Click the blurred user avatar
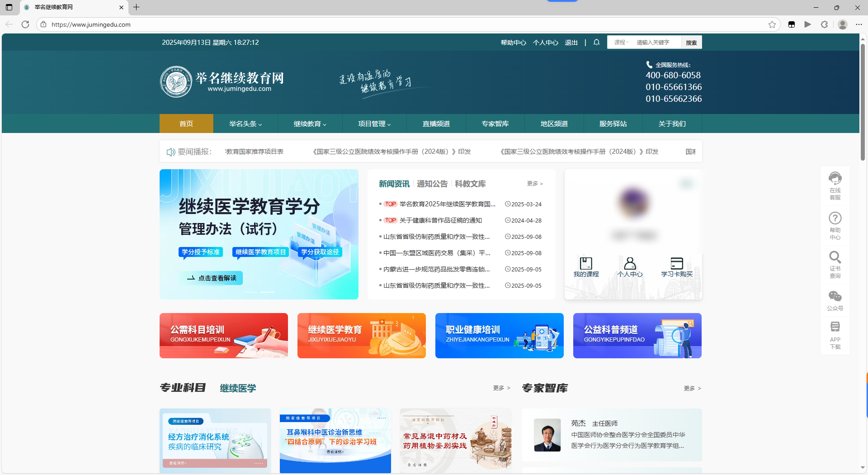 [633, 202]
